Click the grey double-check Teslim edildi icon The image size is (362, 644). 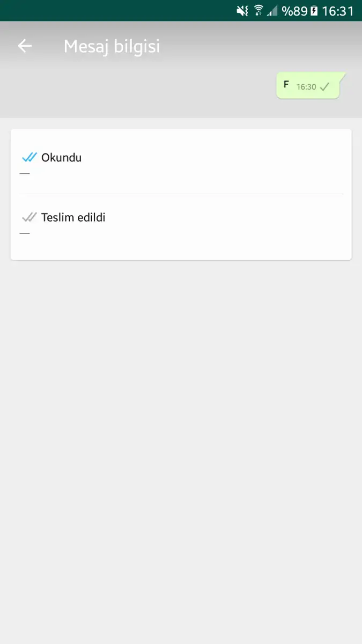click(29, 217)
